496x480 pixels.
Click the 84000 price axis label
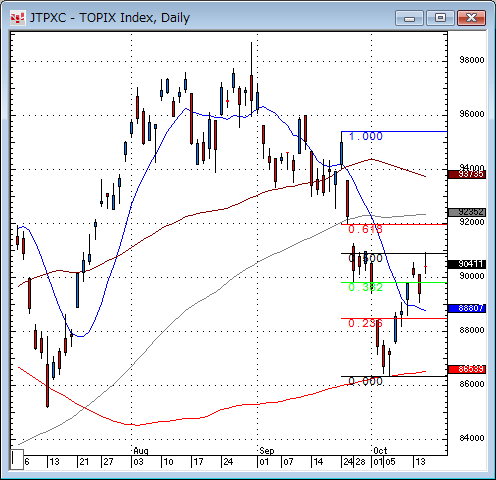coord(472,438)
